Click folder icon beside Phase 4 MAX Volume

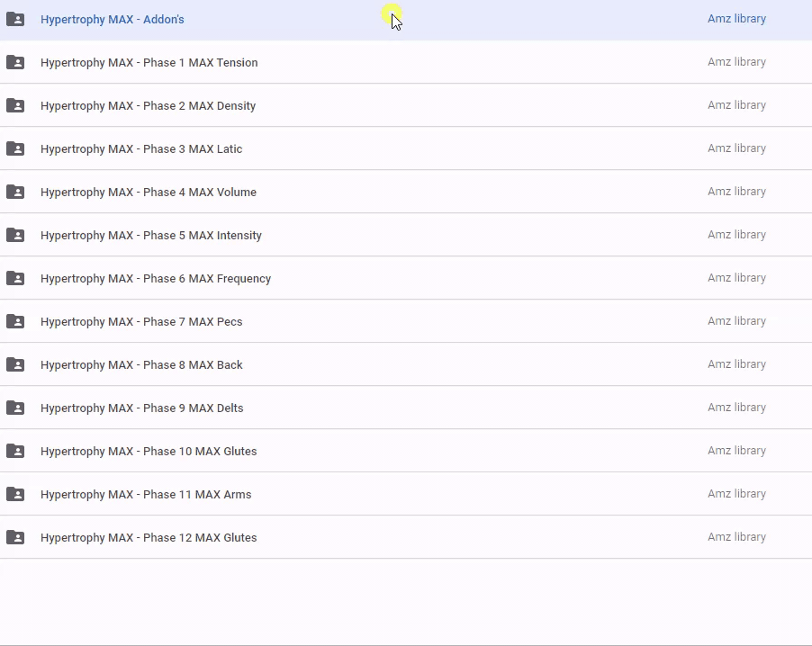tap(15, 192)
